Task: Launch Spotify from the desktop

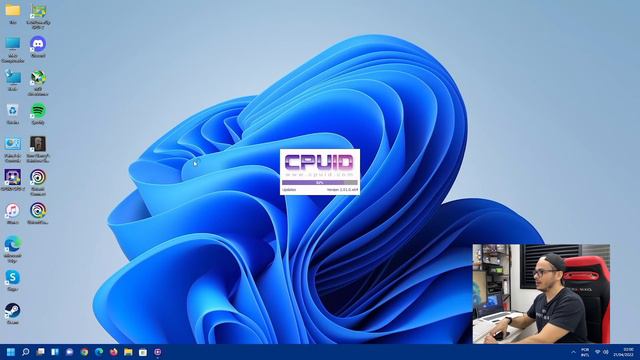Action: (38, 111)
